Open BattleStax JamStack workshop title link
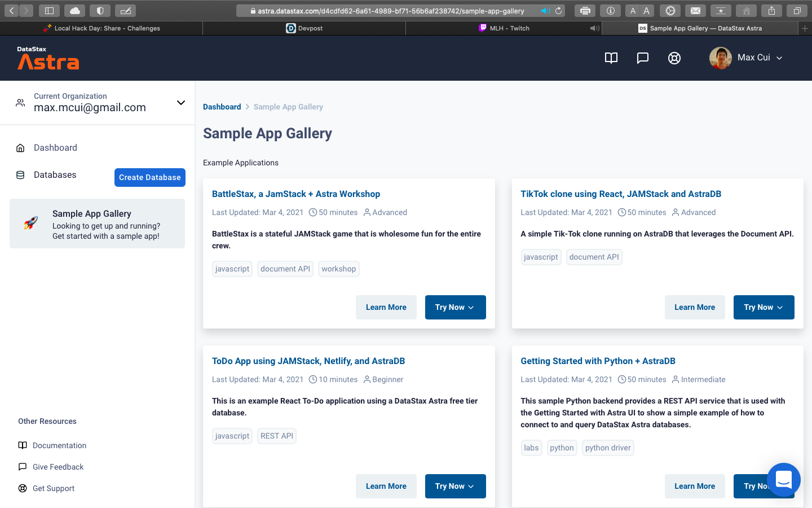This screenshot has height=508, width=812. coord(296,194)
